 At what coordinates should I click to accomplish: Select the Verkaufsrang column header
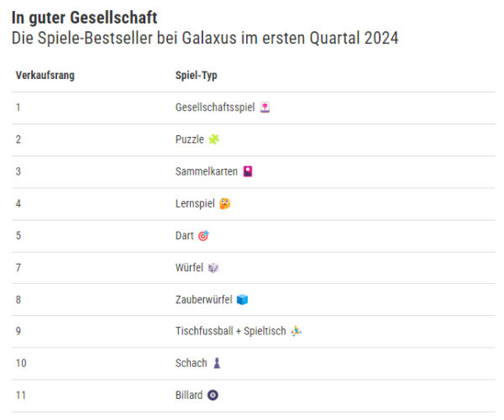pos(45,76)
